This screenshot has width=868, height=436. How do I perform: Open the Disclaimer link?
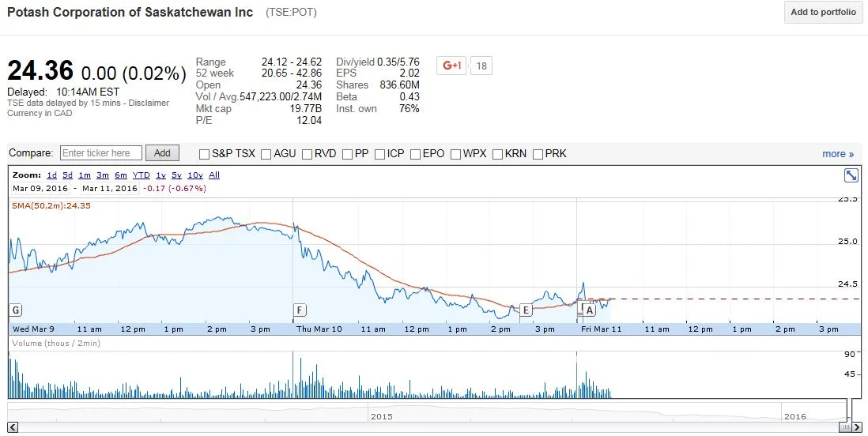tap(149, 103)
